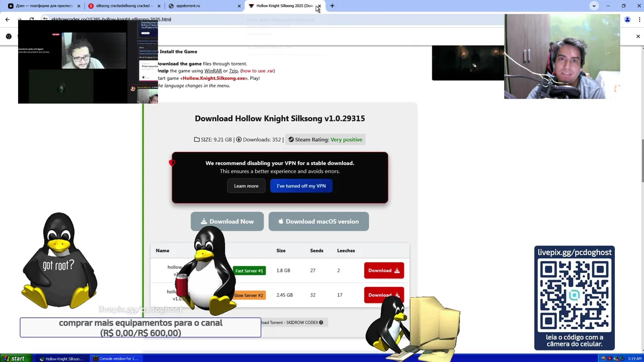Open the 'how to use .rar' link
This screenshot has width=644, height=362.
(257, 71)
